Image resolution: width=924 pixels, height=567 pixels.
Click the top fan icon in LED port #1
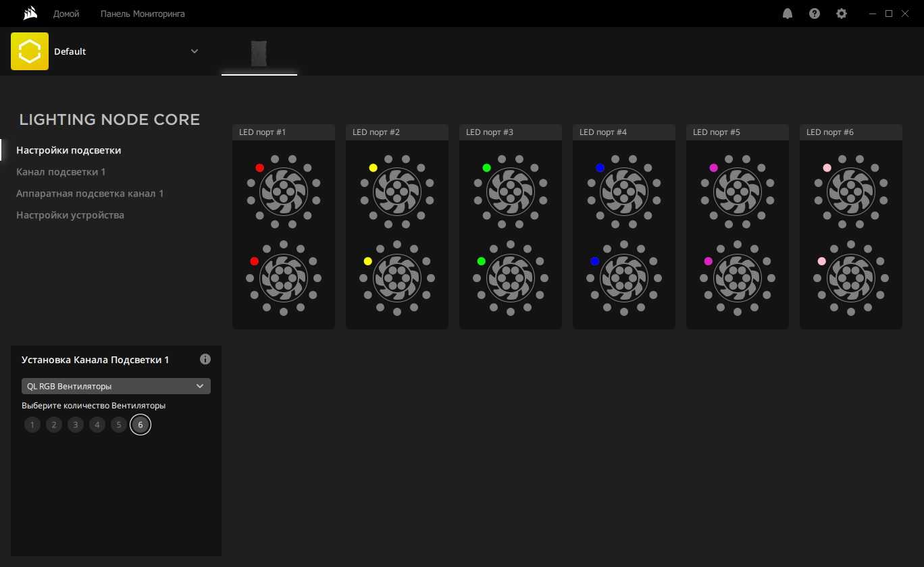pos(284,192)
